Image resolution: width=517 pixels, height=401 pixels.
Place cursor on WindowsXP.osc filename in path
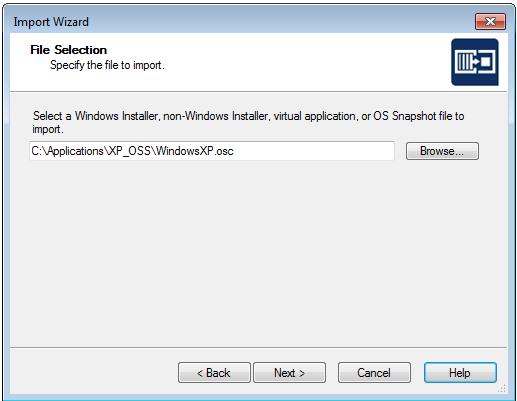pyautogui.click(x=195, y=151)
